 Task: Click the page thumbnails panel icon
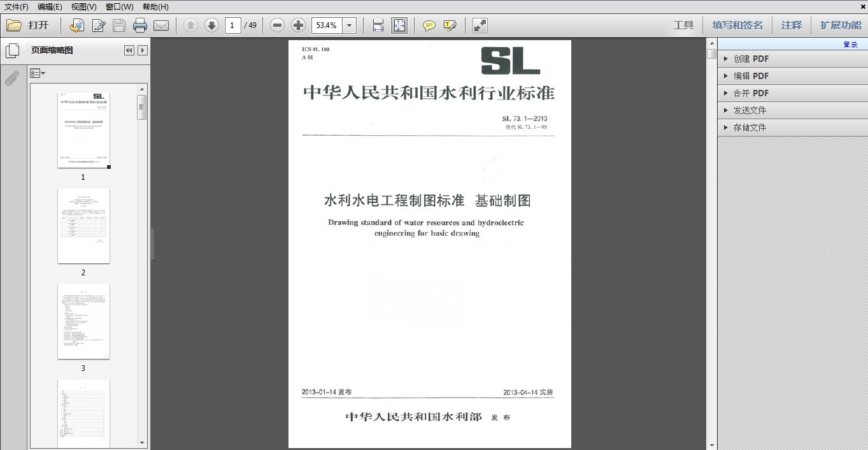[12, 50]
